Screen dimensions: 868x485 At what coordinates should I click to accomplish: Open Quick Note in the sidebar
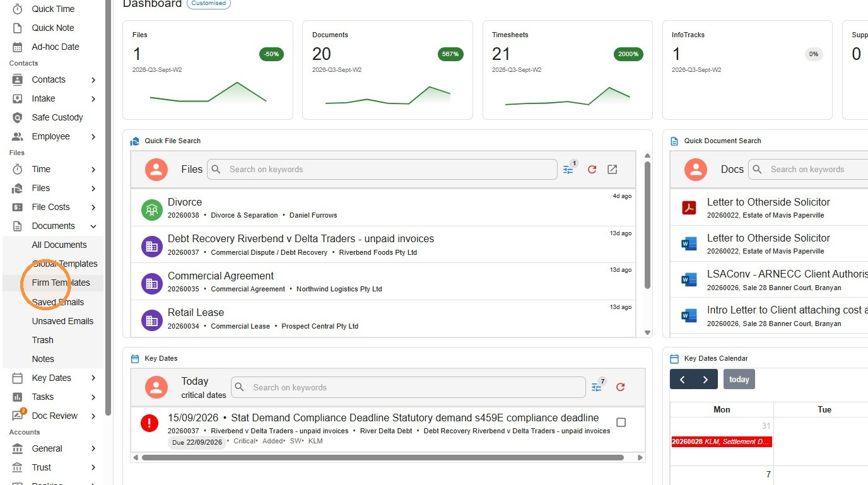[x=53, y=28]
